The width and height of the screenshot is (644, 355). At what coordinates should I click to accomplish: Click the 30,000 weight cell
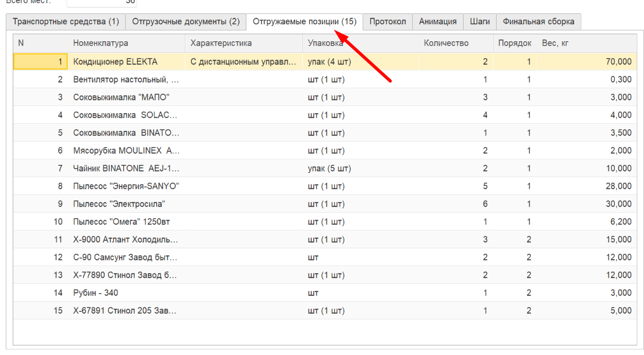pos(586,204)
